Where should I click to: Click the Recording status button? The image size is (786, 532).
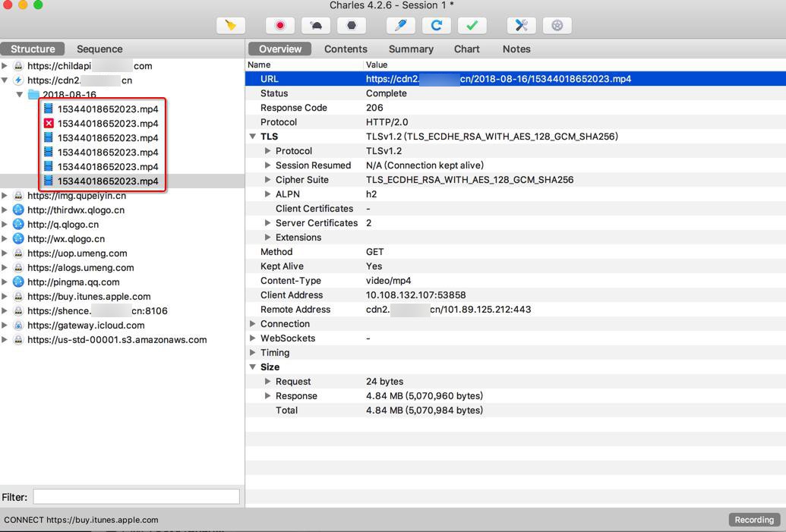(754, 519)
